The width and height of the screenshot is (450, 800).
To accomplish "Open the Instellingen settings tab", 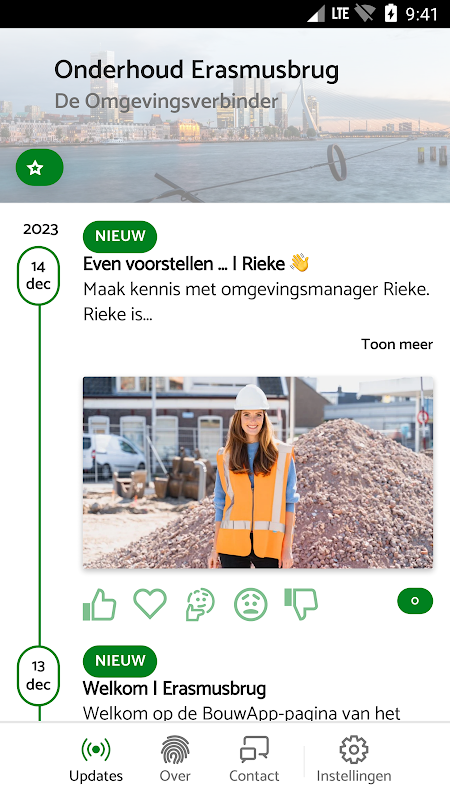I will click(354, 759).
